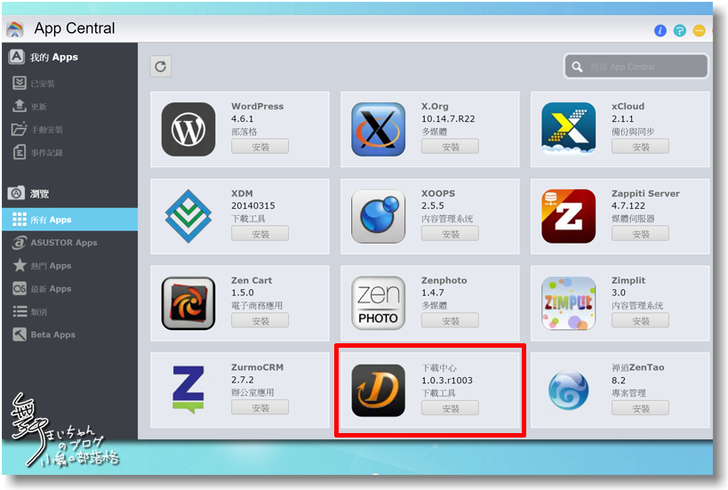728x490 pixels.
Task: Click the X.Org app icon
Action: coord(378,129)
